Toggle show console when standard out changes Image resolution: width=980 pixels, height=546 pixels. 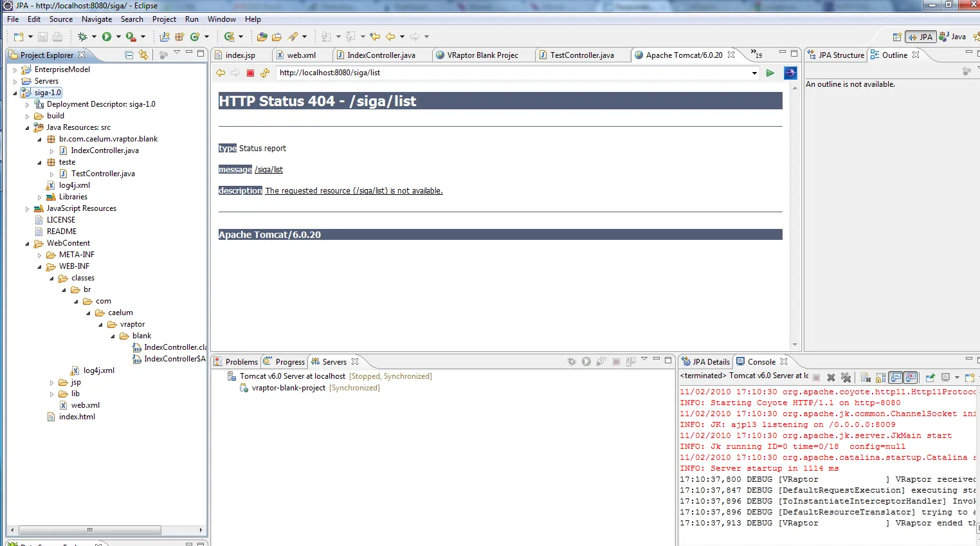(896, 378)
